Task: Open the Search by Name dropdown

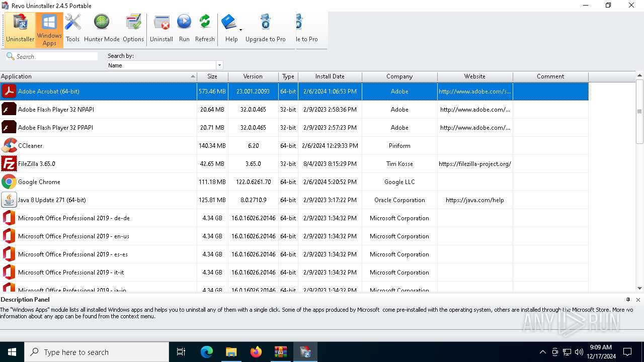Action: click(219, 65)
